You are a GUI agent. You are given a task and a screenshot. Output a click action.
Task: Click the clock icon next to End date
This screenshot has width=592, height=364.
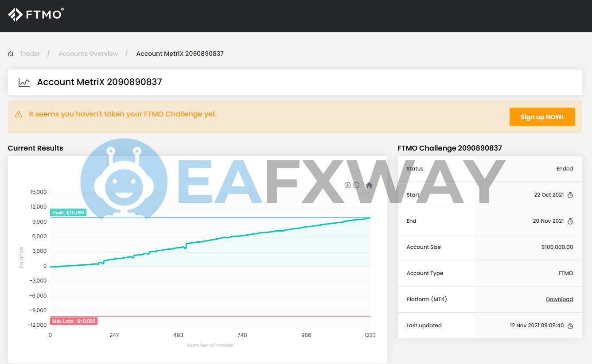click(x=570, y=221)
